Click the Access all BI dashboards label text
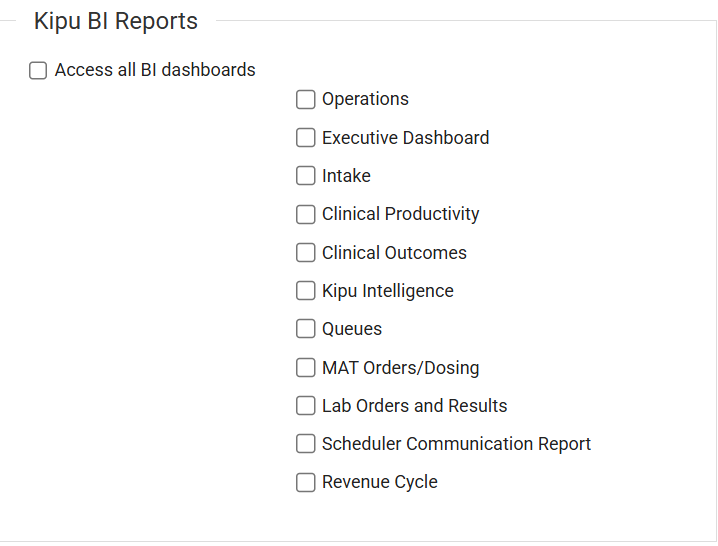The image size is (718, 546). (155, 70)
